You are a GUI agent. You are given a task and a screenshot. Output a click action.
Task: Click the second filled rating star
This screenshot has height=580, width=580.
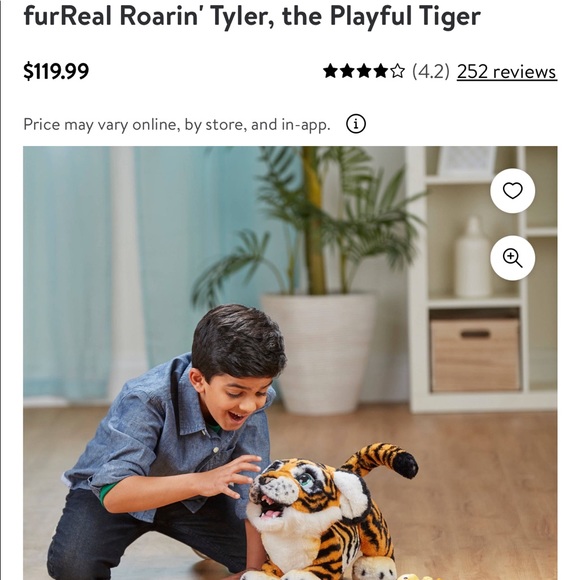coord(347,71)
